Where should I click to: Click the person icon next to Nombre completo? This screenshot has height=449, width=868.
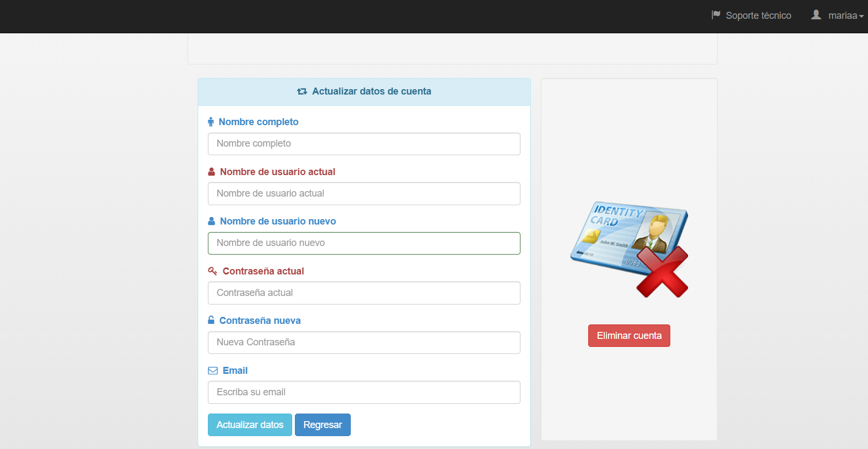(x=211, y=122)
